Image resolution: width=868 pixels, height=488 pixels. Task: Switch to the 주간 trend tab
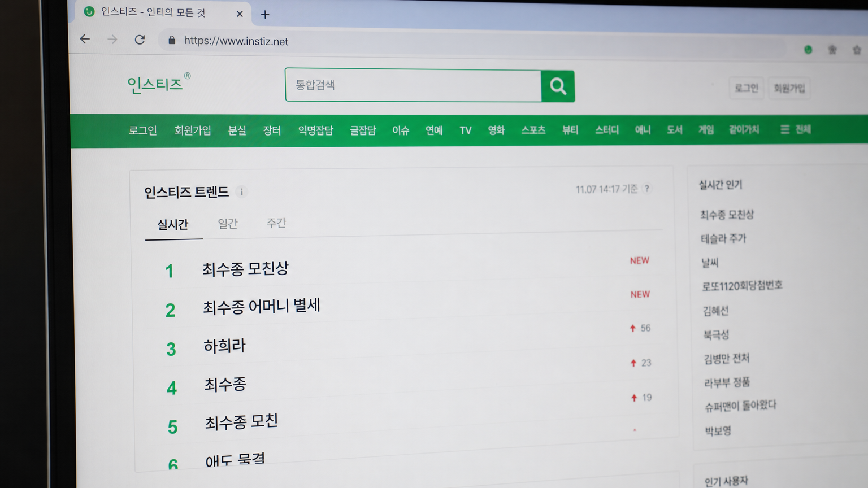pyautogui.click(x=276, y=223)
